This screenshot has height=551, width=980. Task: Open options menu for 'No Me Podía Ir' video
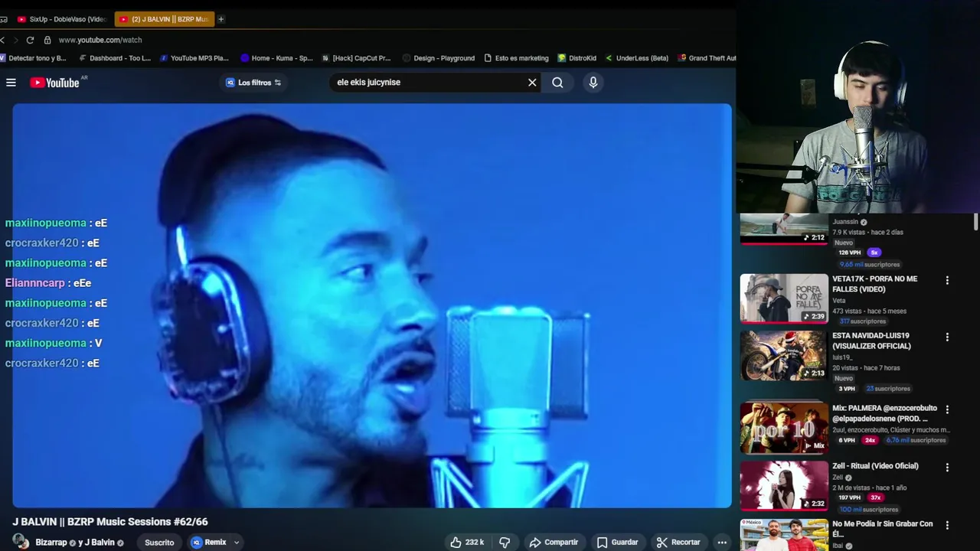click(947, 526)
